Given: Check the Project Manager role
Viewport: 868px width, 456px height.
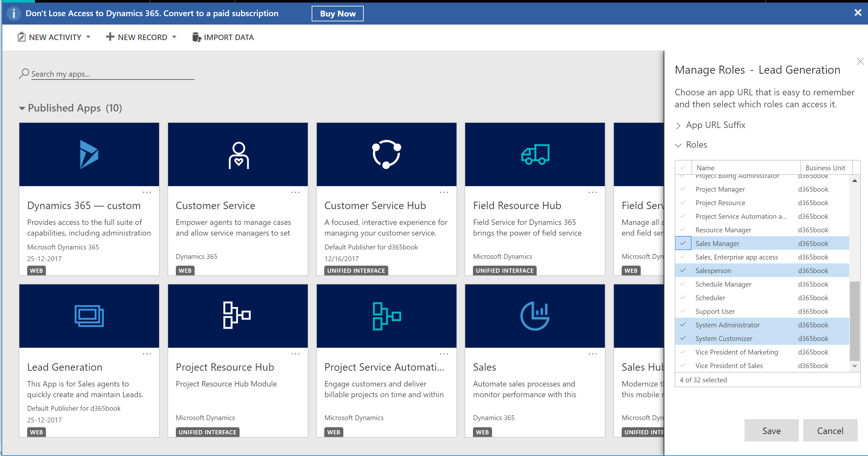Looking at the screenshot, I should [x=683, y=189].
